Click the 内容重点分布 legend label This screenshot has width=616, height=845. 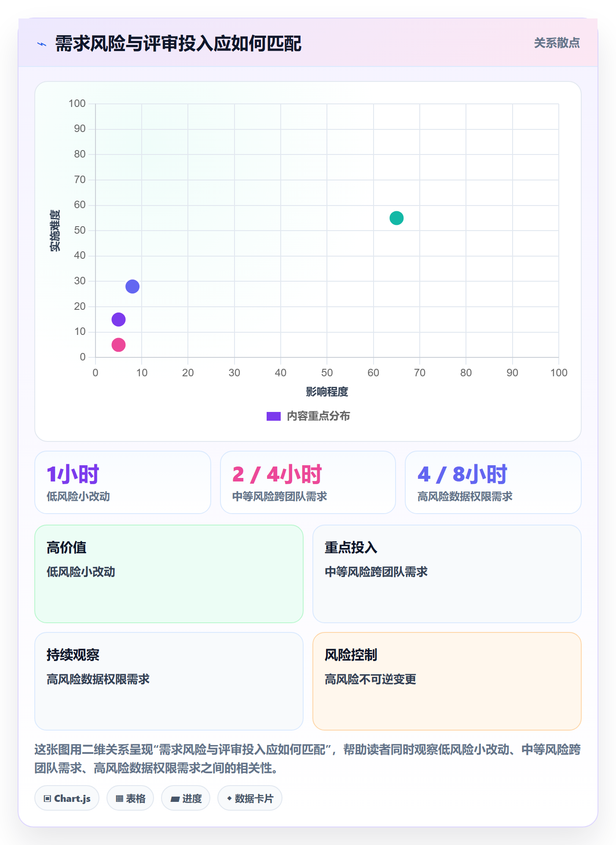(318, 416)
